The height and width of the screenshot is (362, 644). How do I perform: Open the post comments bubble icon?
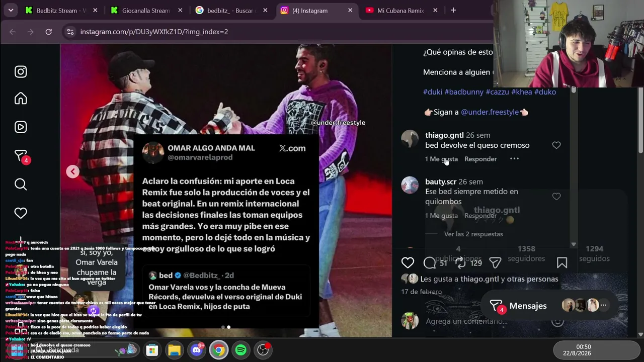pos(429,262)
